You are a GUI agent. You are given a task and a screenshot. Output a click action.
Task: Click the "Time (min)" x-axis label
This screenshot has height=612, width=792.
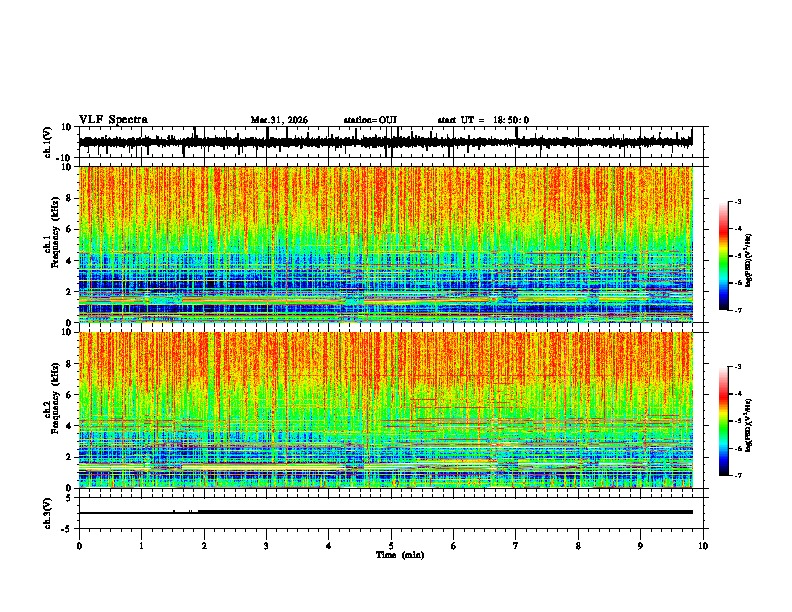click(400, 555)
